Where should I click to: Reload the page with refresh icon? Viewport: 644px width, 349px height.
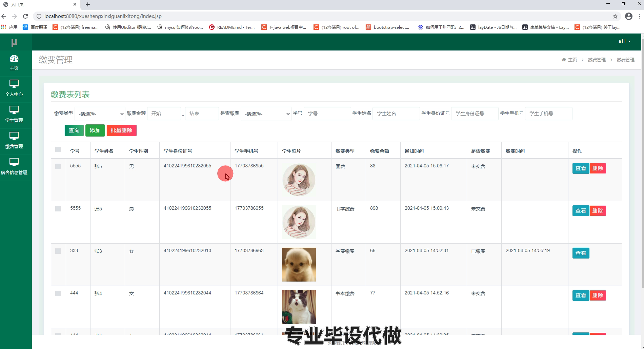[x=25, y=16]
